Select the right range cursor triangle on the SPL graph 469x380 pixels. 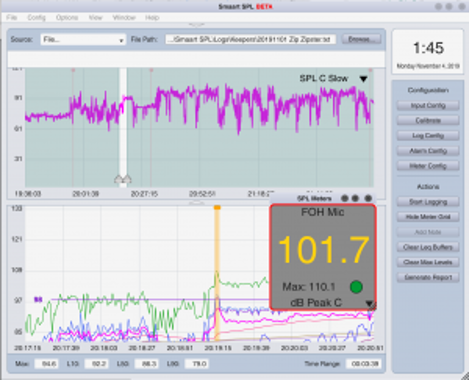tap(127, 179)
